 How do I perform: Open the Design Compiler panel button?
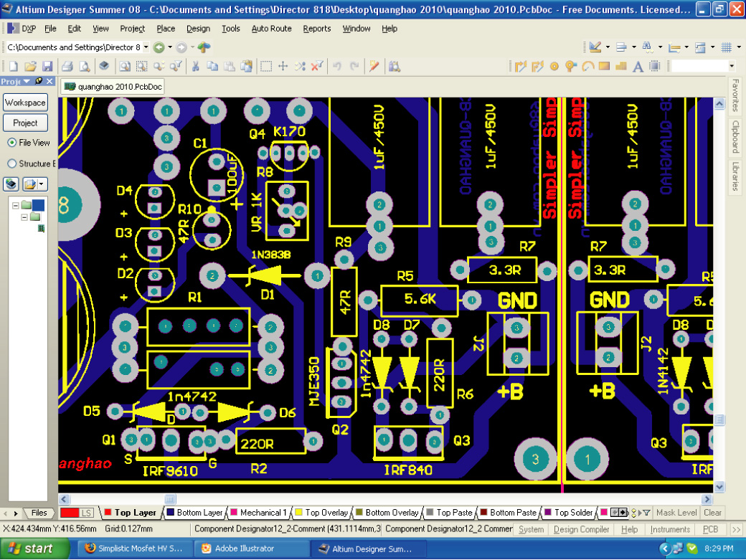click(581, 529)
